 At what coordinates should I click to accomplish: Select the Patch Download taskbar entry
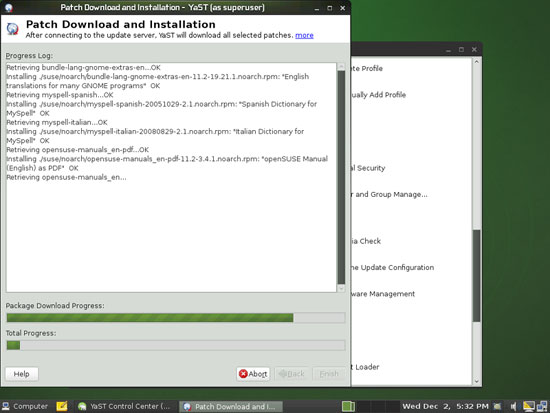(231, 407)
